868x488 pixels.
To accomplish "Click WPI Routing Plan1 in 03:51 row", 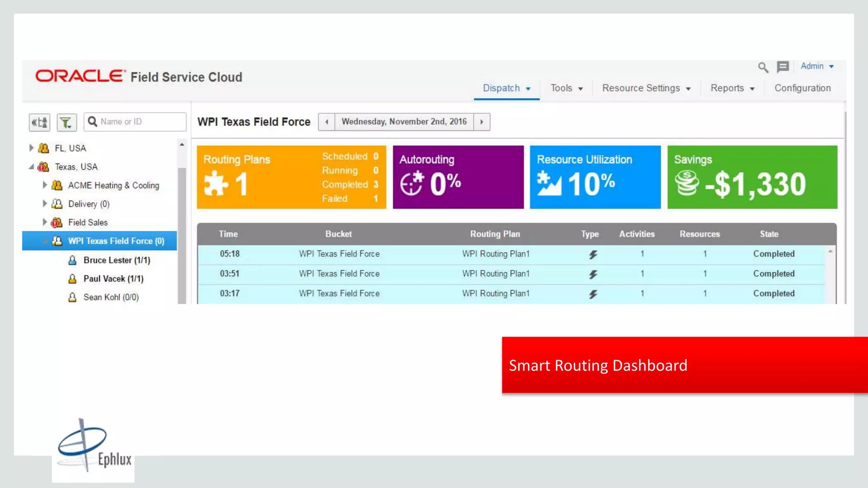I will [496, 274].
